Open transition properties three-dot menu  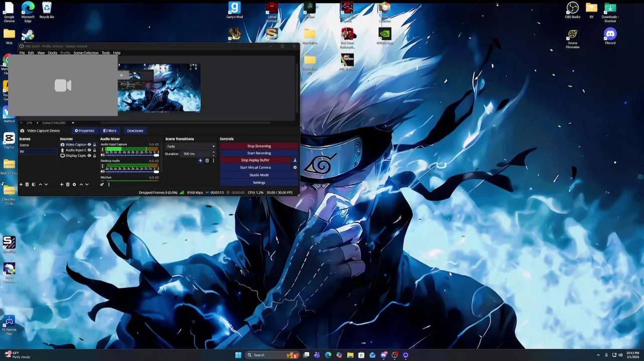coord(213,160)
